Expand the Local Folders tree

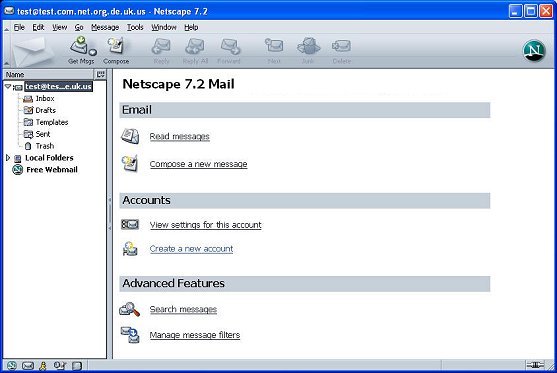7,158
